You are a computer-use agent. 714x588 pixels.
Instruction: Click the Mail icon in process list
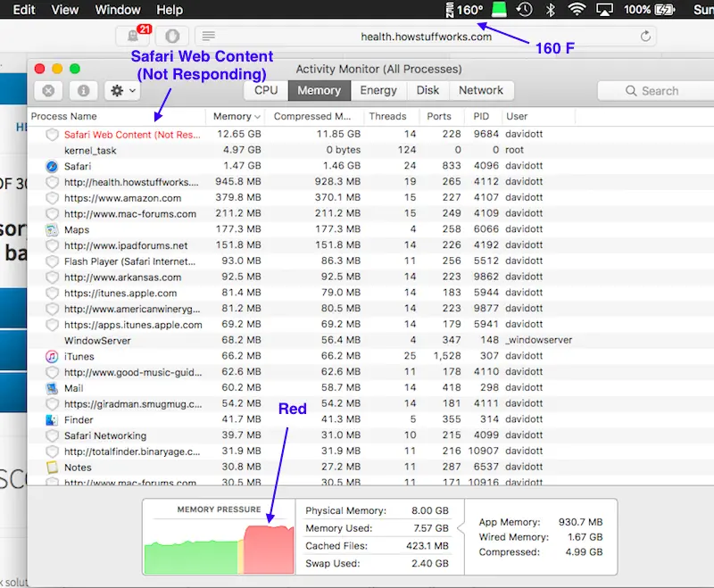pyautogui.click(x=52, y=388)
